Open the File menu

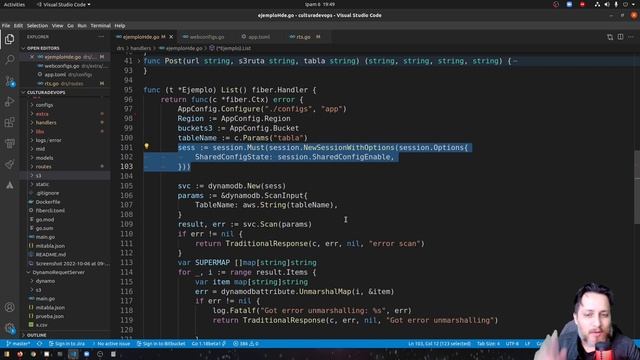(6, 26)
